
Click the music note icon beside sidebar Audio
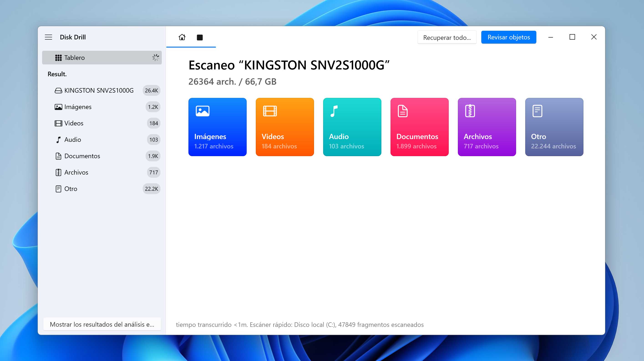point(58,140)
